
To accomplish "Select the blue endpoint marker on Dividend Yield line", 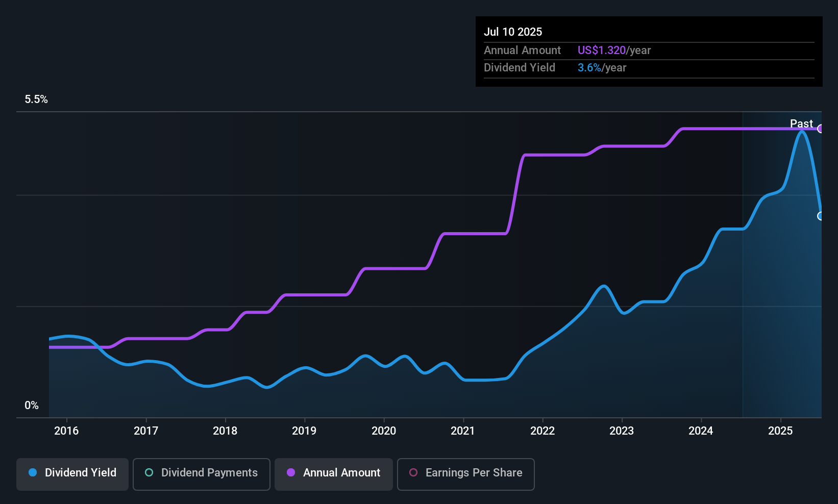I will click(x=821, y=216).
